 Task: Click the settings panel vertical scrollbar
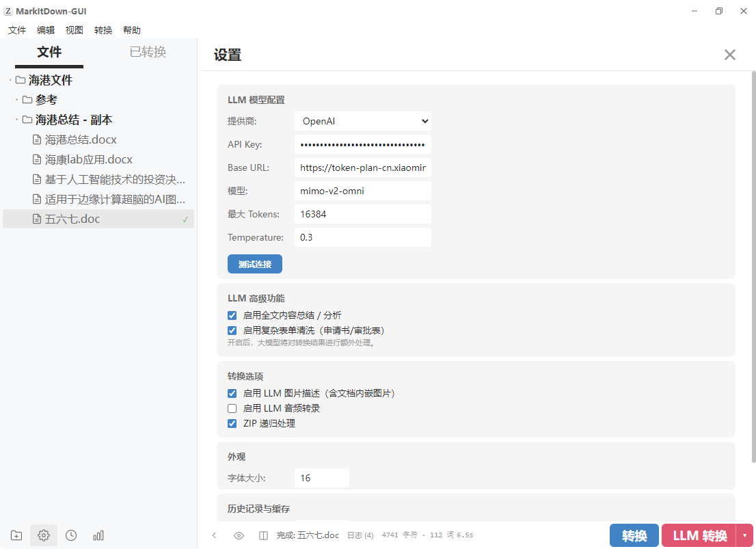click(753, 267)
